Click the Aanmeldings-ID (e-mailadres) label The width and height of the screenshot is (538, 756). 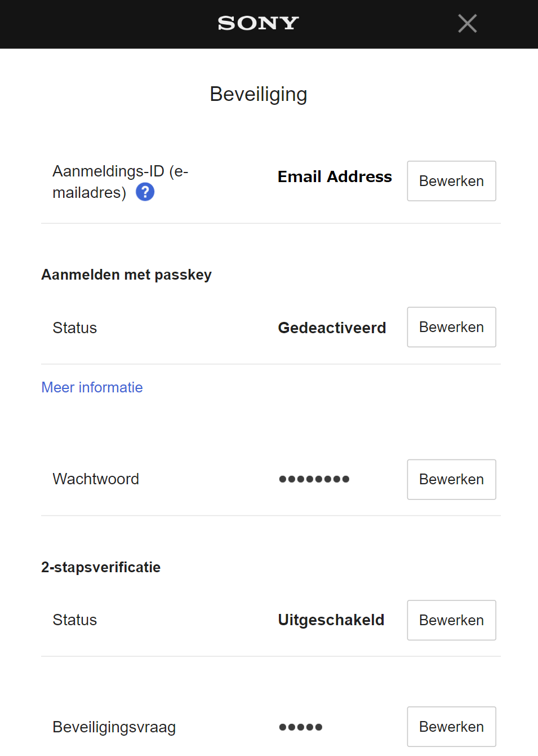(120, 171)
